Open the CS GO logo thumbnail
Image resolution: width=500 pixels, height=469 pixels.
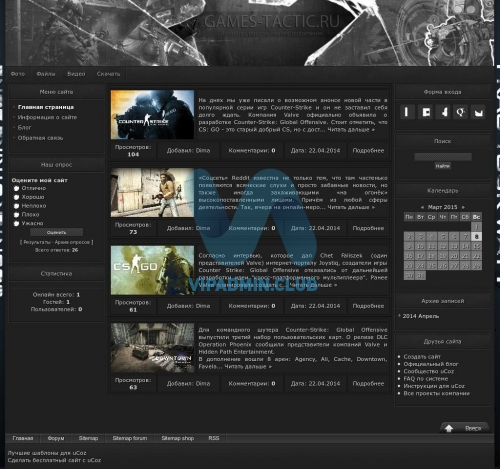pyautogui.click(x=152, y=270)
